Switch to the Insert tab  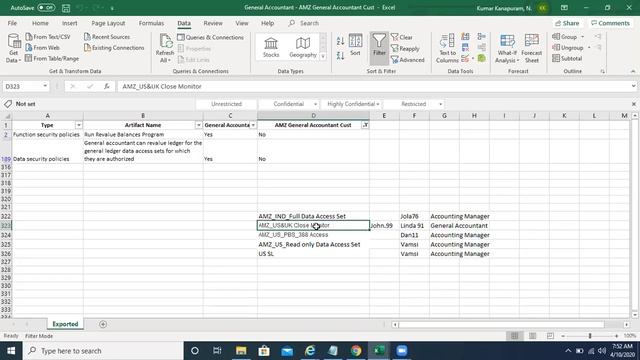point(69,23)
